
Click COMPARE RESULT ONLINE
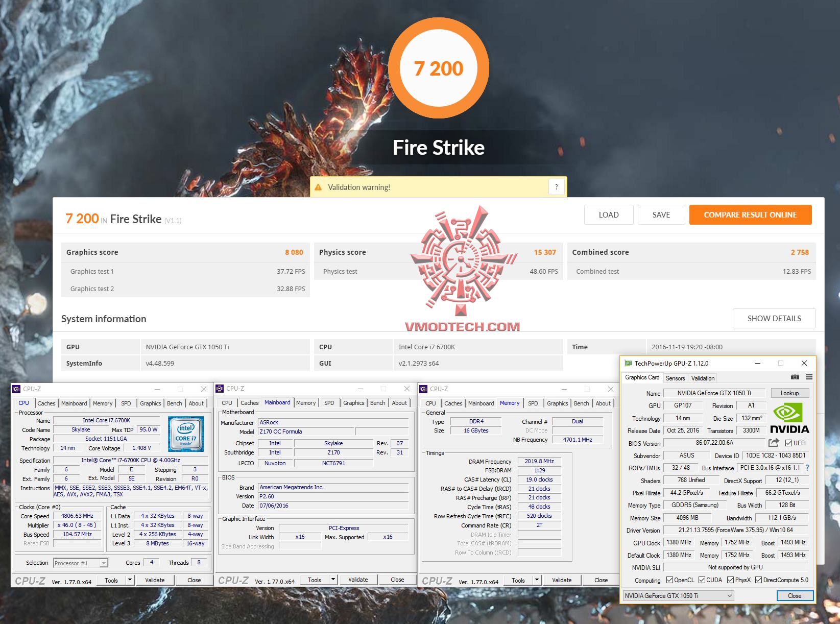tap(750, 215)
